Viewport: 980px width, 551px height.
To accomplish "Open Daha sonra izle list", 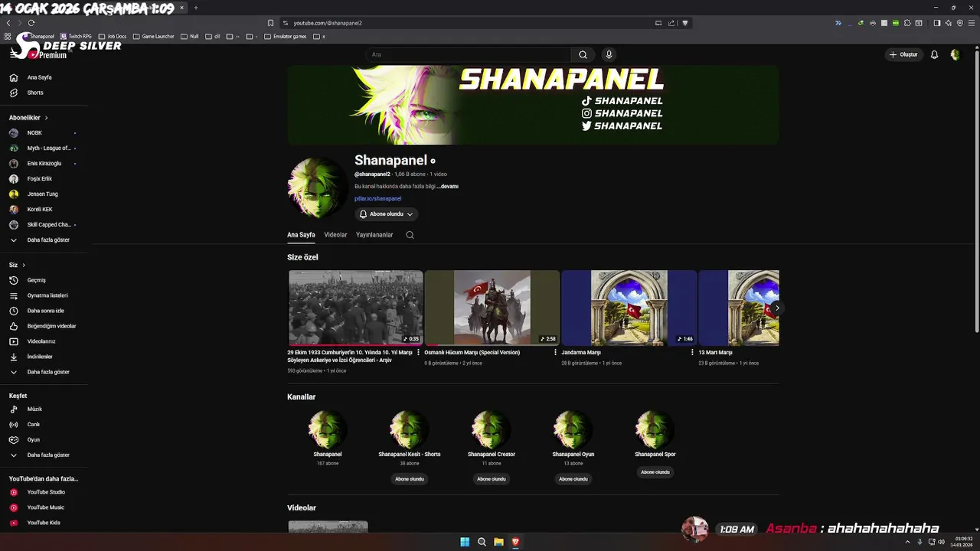I will 45,311.
